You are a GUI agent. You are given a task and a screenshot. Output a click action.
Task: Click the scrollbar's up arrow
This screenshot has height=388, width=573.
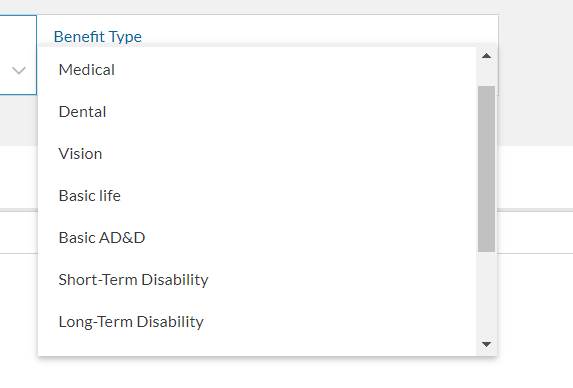(x=486, y=56)
